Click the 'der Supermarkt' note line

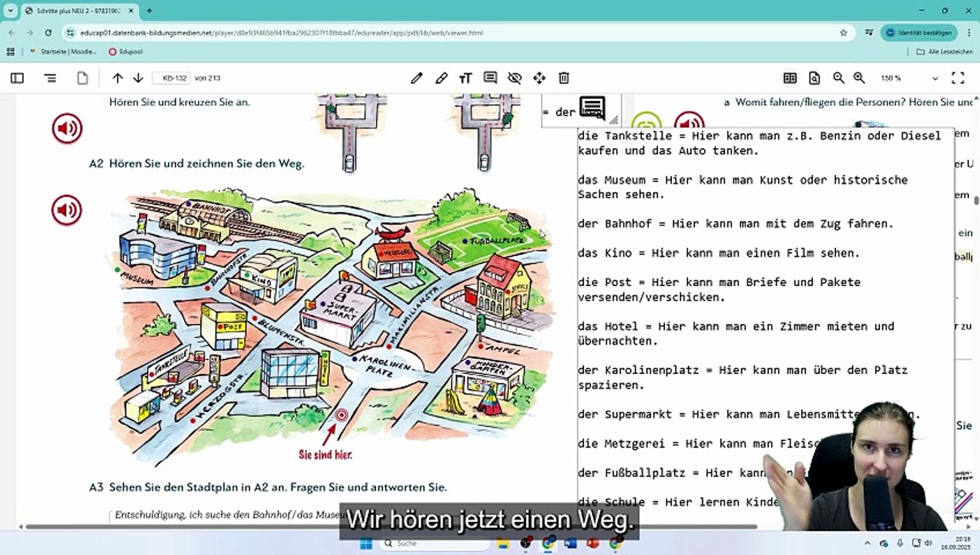pyautogui.click(x=749, y=414)
